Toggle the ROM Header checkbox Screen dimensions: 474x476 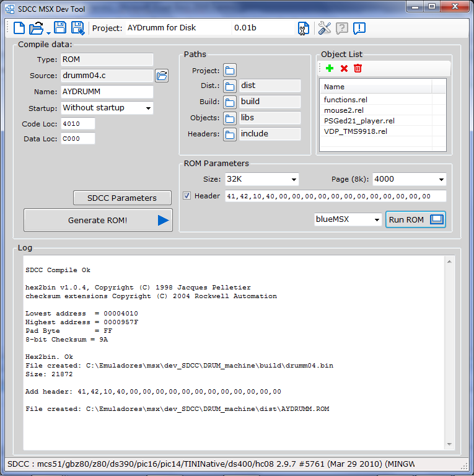coord(187,195)
